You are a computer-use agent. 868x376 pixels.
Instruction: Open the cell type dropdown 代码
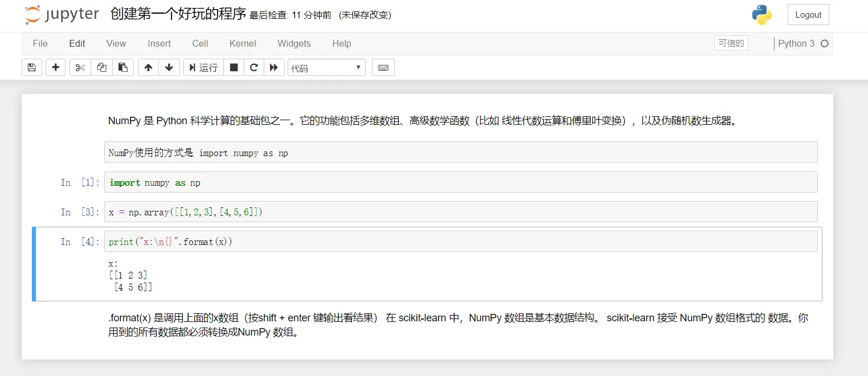click(x=326, y=67)
